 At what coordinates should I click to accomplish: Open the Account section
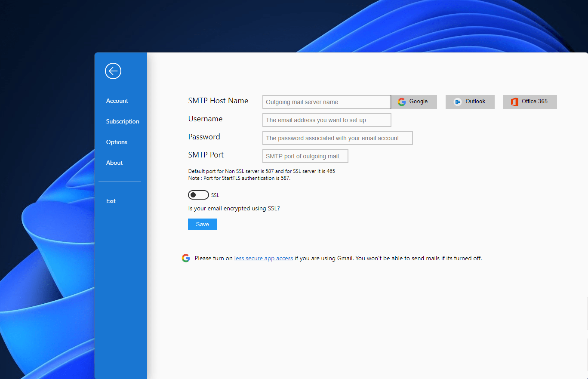(117, 101)
